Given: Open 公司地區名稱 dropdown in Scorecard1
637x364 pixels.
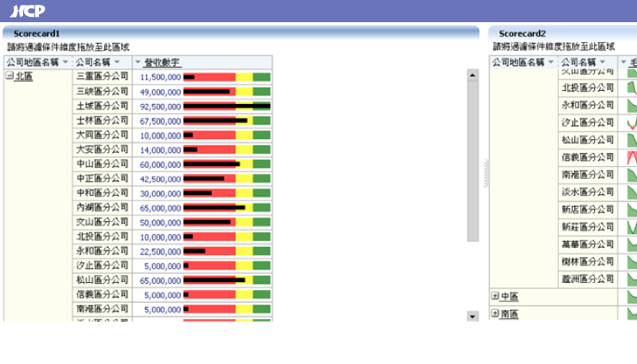Looking at the screenshot, I should pos(65,63).
